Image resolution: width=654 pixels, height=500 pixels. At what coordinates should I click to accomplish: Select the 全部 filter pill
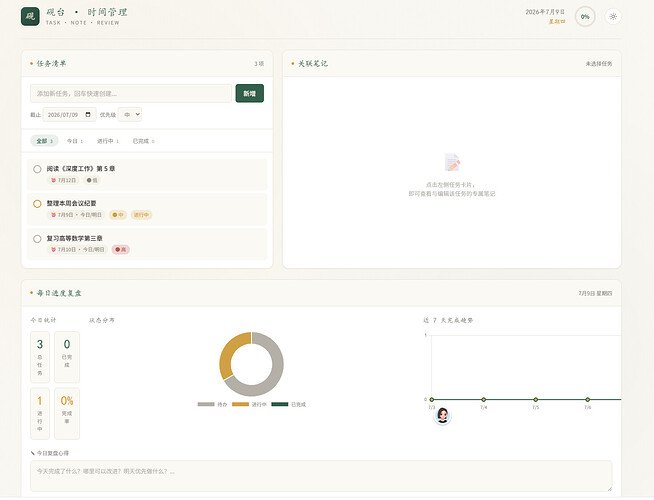[x=45, y=141]
